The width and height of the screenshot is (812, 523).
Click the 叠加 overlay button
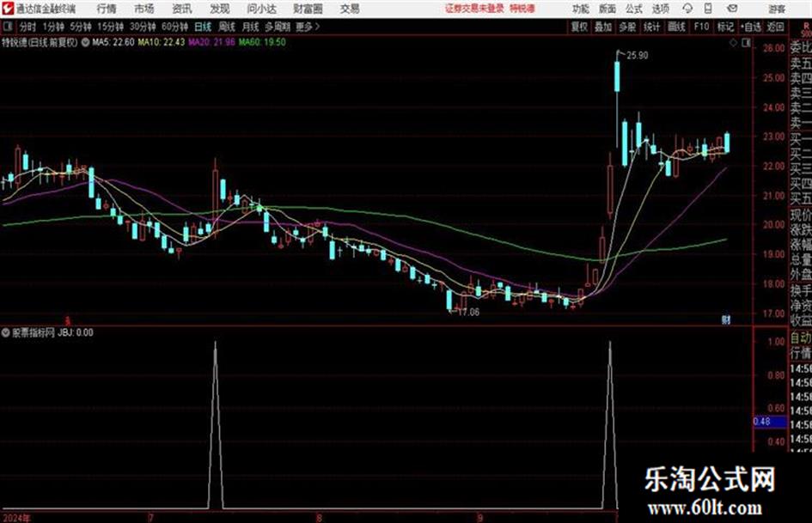(x=603, y=27)
